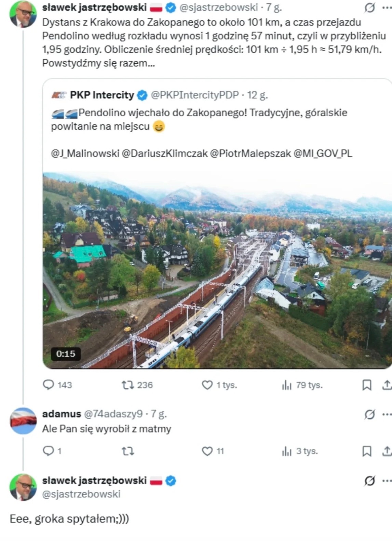Open more options on top tweet
The height and width of the screenshot is (541, 392).
point(387,8)
